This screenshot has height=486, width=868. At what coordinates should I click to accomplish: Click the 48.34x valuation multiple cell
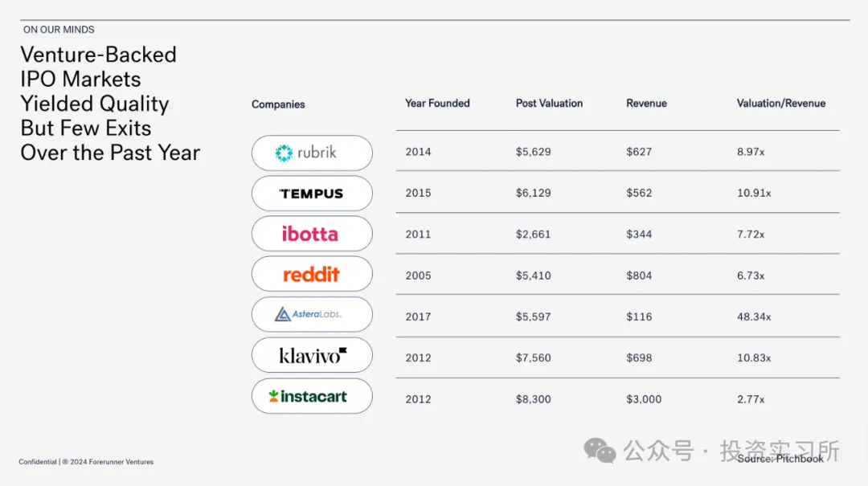pyautogui.click(x=753, y=317)
